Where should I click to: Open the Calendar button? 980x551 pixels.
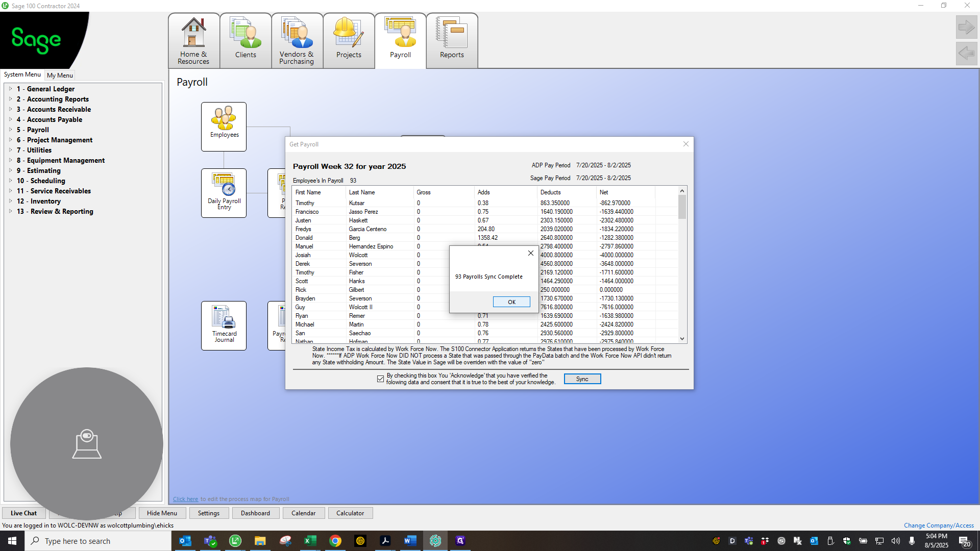pyautogui.click(x=304, y=513)
